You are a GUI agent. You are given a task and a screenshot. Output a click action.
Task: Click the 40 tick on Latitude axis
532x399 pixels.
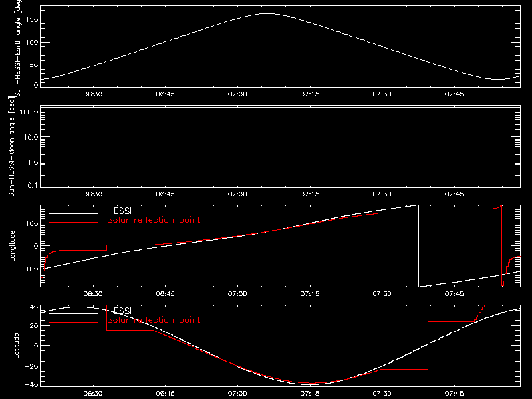point(35,307)
